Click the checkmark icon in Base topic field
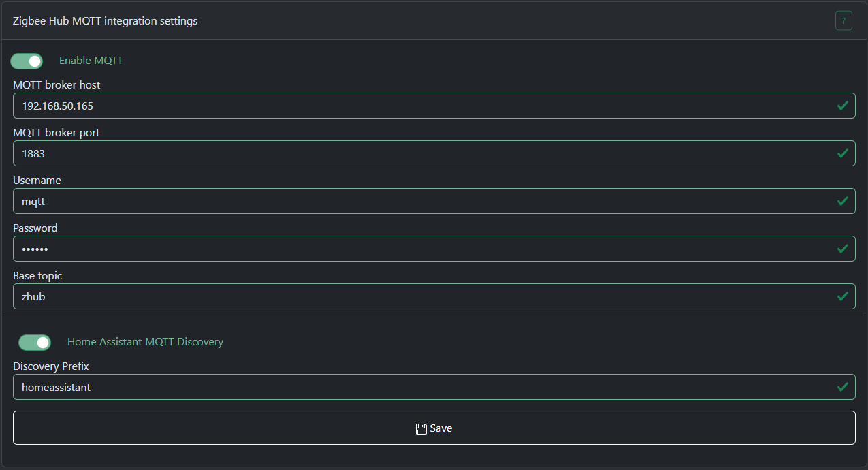The image size is (868, 470). tap(842, 296)
